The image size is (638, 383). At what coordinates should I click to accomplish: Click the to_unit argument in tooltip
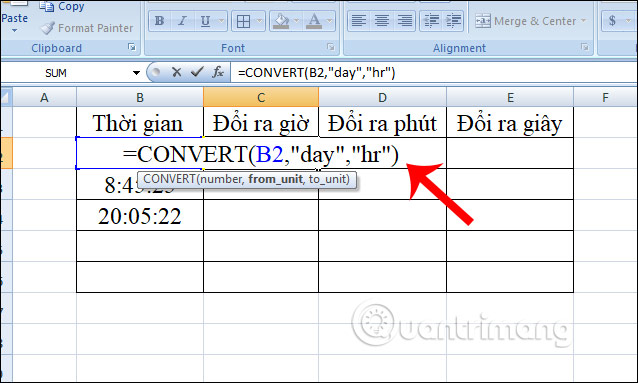[x=327, y=179]
